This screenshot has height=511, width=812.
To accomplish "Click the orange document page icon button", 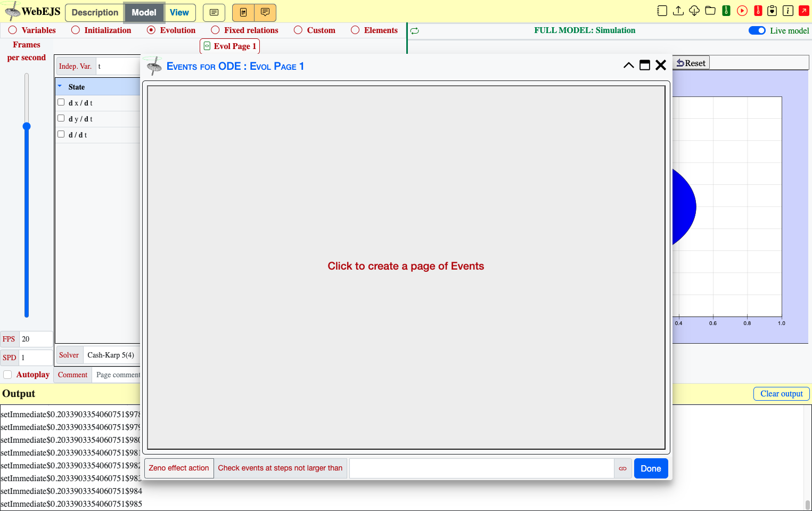I will pyautogui.click(x=243, y=12).
